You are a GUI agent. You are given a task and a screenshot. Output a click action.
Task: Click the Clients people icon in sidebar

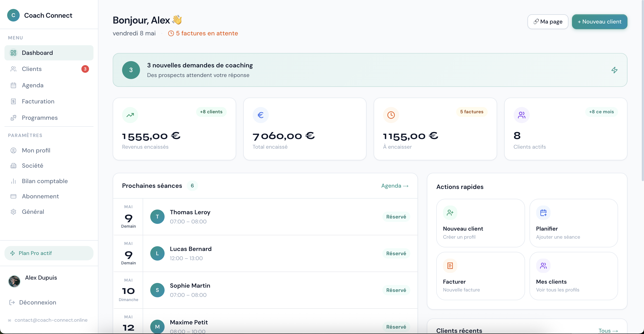tap(13, 69)
